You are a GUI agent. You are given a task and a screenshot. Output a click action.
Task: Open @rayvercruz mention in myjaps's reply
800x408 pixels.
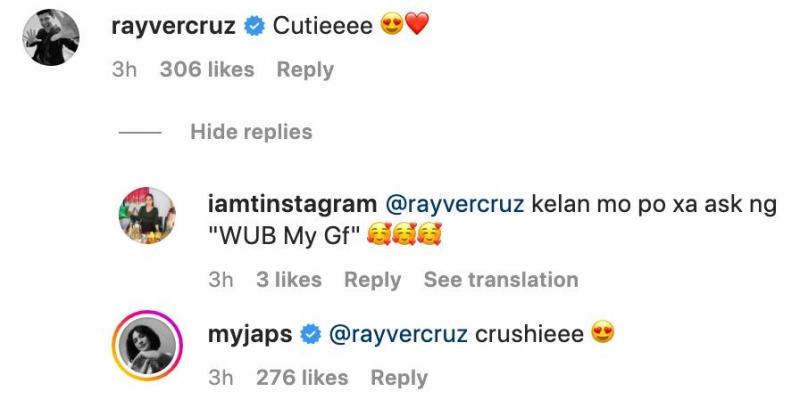[397, 334]
